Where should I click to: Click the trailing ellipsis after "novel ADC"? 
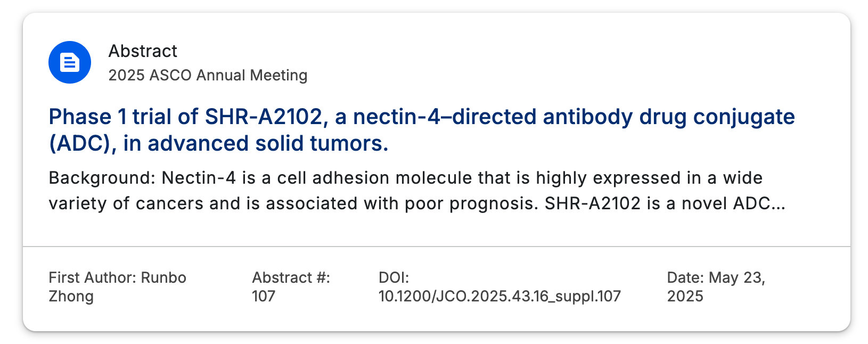[x=778, y=203]
